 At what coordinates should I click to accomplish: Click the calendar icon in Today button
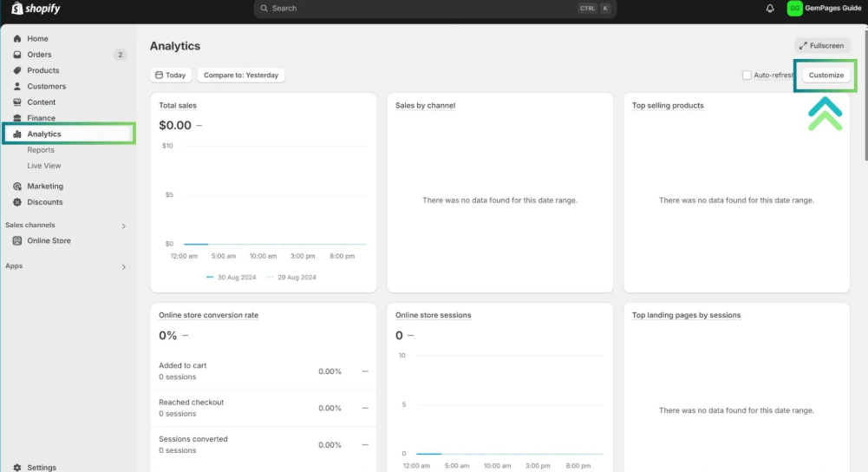tap(159, 75)
